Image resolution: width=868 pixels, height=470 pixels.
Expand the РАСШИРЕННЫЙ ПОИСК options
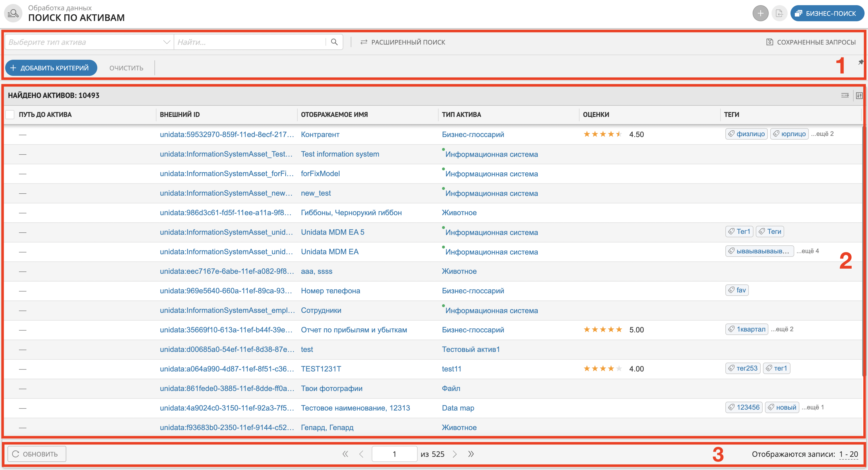(x=404, y=42)
